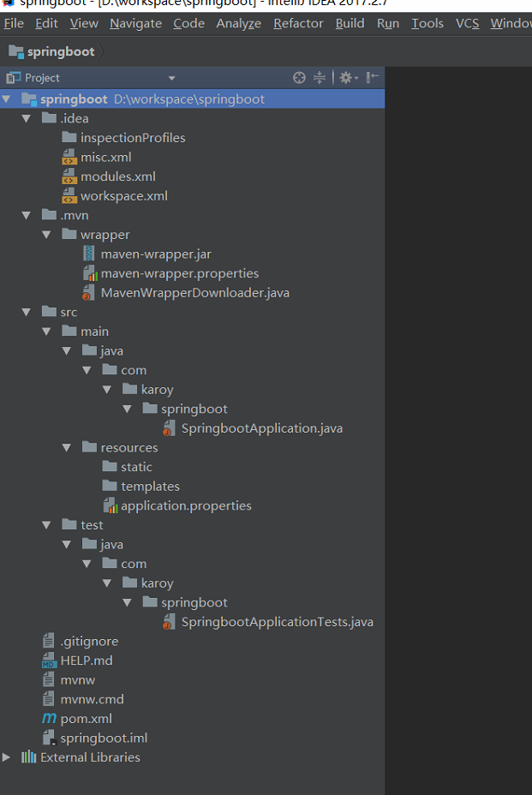
Task: Click the application.properties file icon
Action: (x=110, y=505)
